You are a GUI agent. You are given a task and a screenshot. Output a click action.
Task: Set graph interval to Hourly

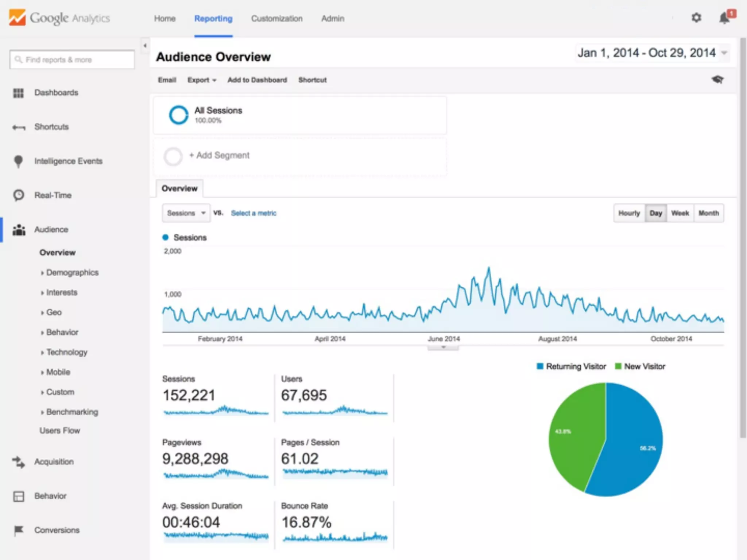point(629,213)
